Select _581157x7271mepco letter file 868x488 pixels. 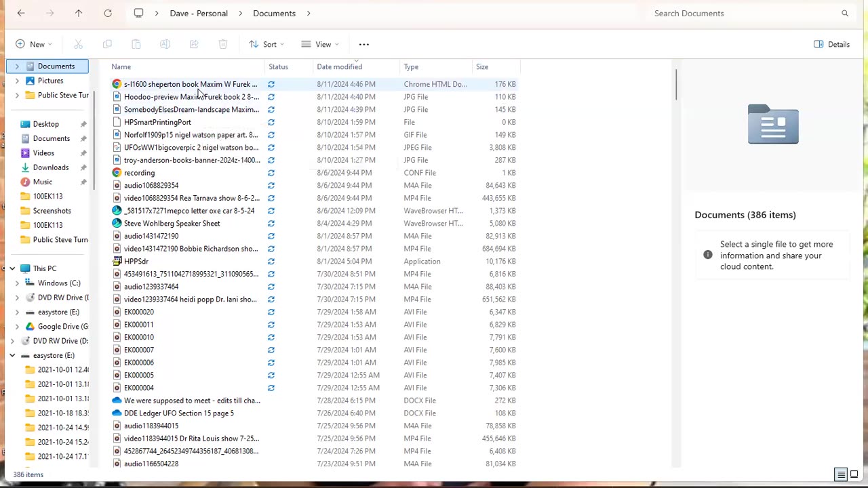coord(189,211)
